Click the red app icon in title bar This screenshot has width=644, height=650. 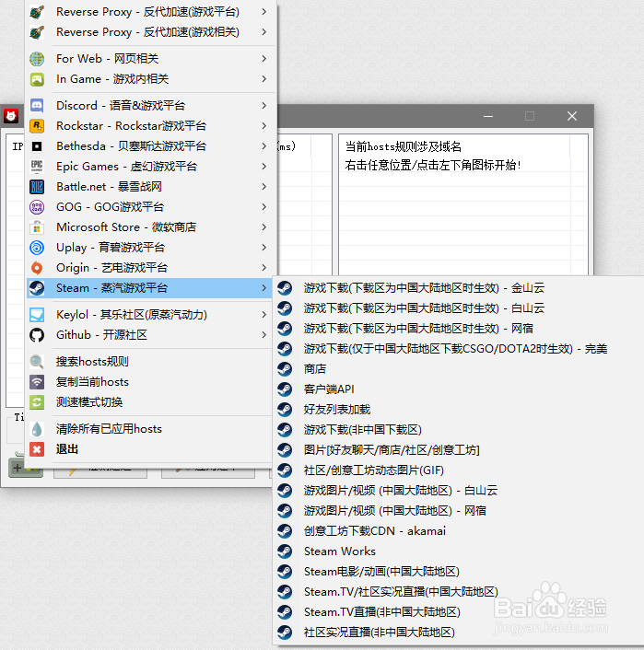[x=11, y=116]
